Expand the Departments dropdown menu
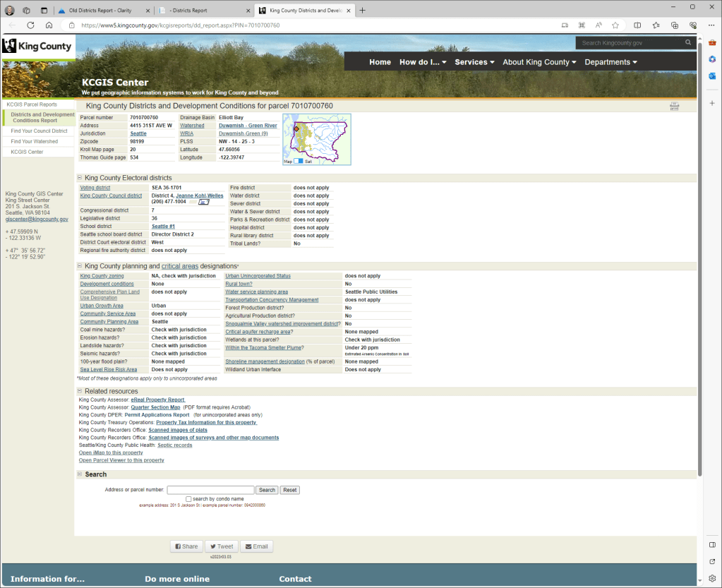 (610, 62)
